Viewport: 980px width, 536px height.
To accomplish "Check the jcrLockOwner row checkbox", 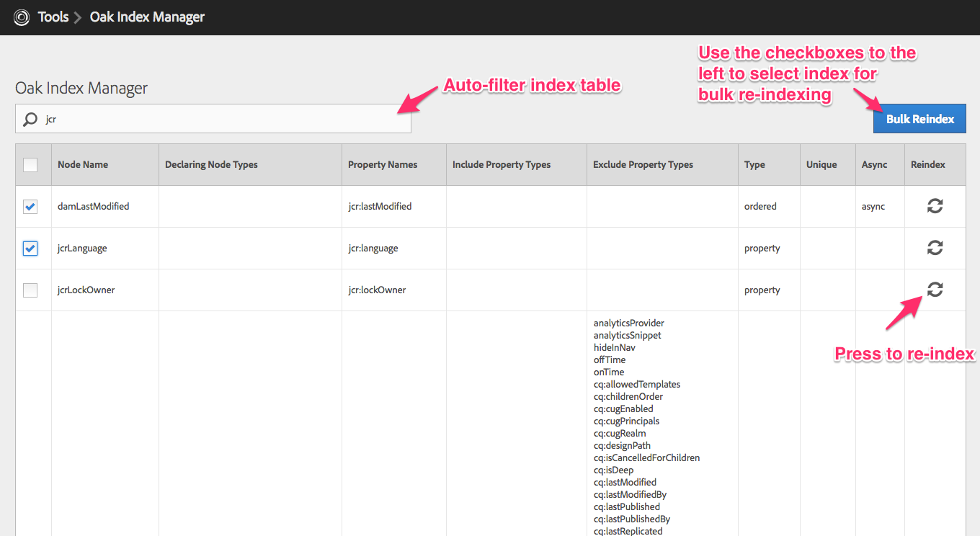I will tap(30, 290).
